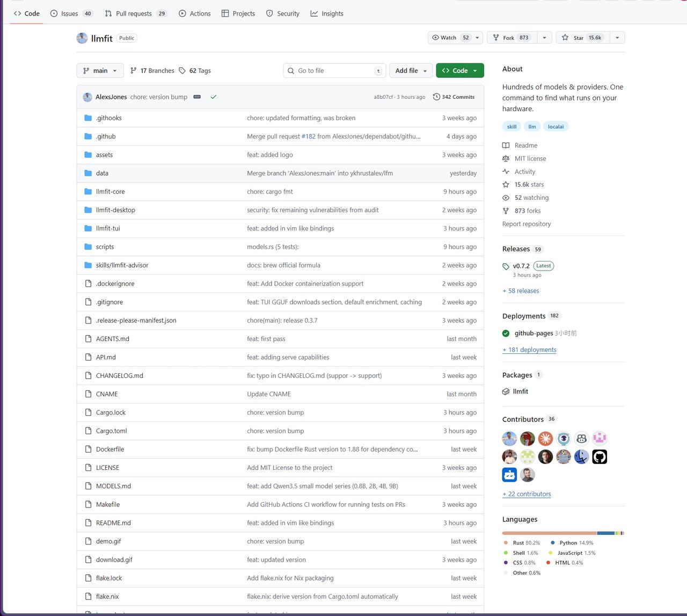Click the file icon next to Dockerfile
687x616 pixels.
click(x=88, y=449)
